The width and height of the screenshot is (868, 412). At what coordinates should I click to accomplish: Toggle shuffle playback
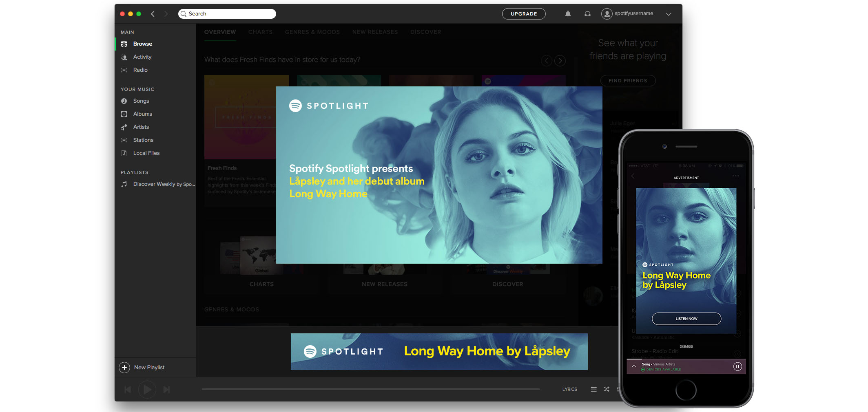(x=607, y=389)
